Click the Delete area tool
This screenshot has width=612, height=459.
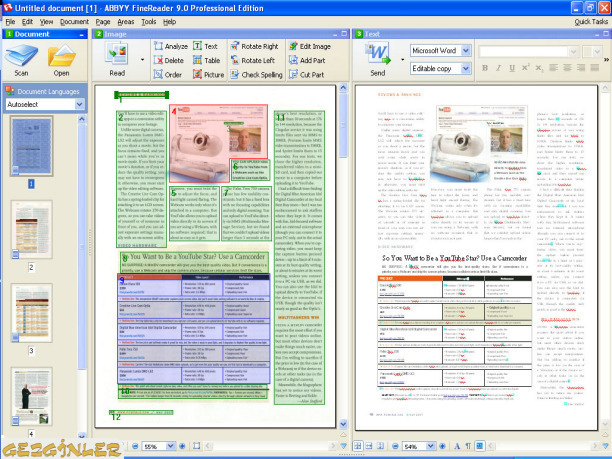click(169, 60)
